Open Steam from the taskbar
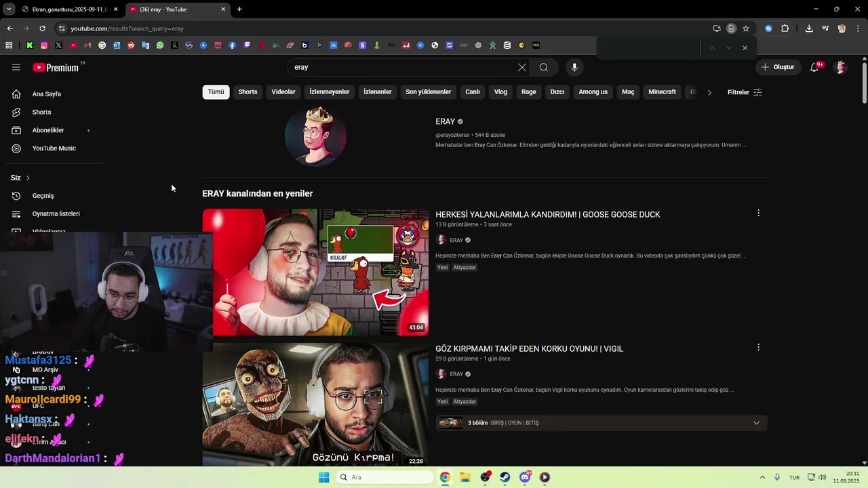This screenshot has width=868, height=488. point(505,477)
